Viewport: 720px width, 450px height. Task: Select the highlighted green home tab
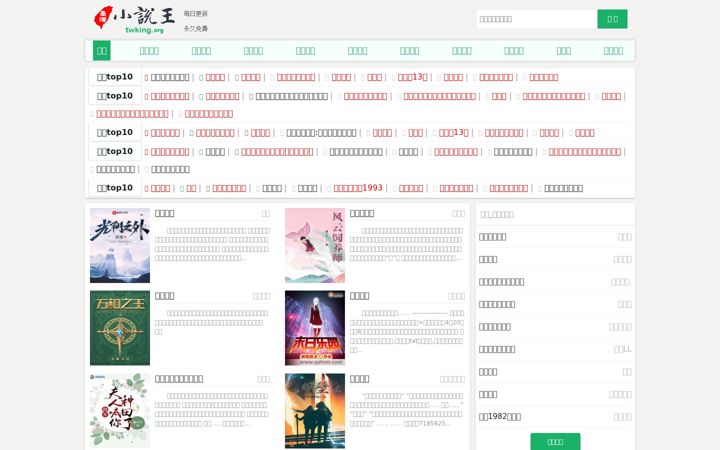click(x=101, y=51)
